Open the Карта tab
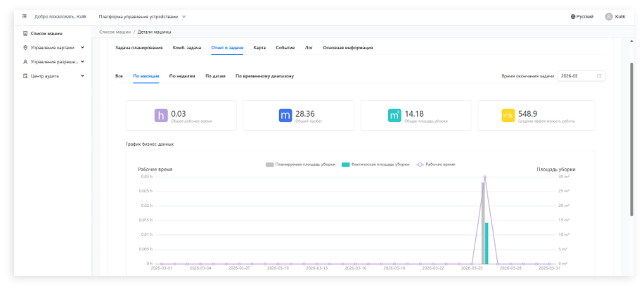Image resolution: width=644 pixels, height=290 pixels. 259,48
